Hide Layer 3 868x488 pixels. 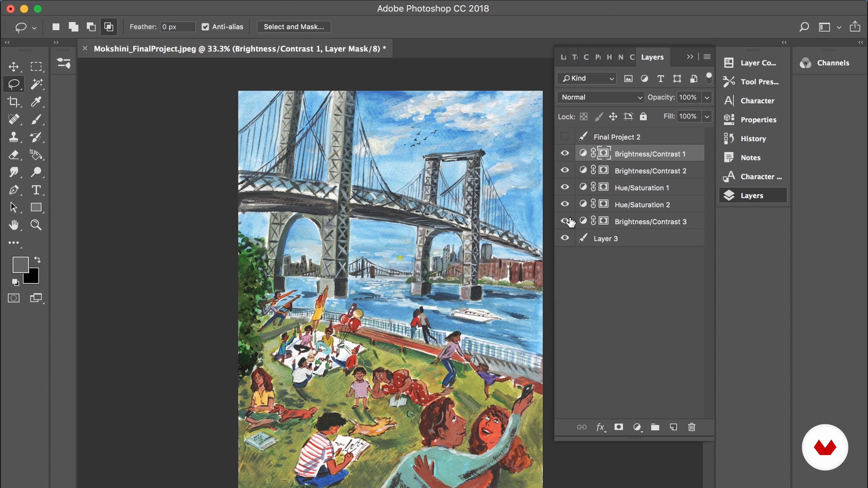click(x=565, y=238)
